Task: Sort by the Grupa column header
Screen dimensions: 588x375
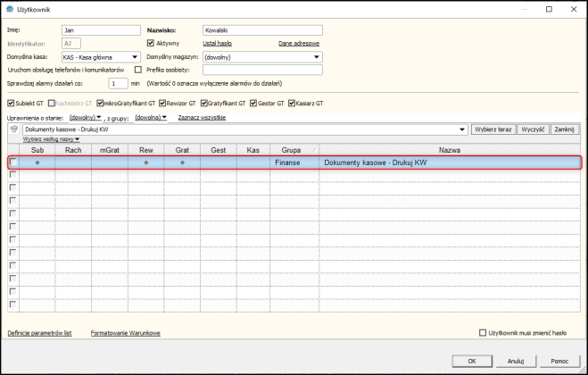Action: point(294,150)
